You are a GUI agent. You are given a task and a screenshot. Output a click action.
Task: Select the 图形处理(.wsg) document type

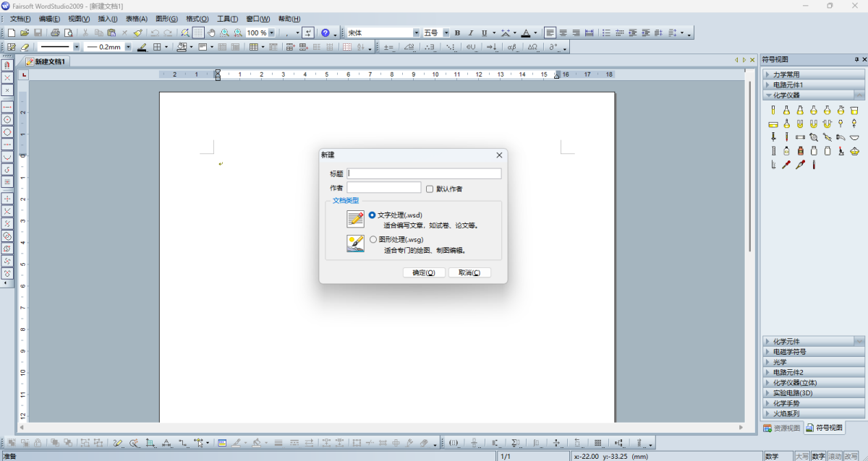click(x=374, y=239)
